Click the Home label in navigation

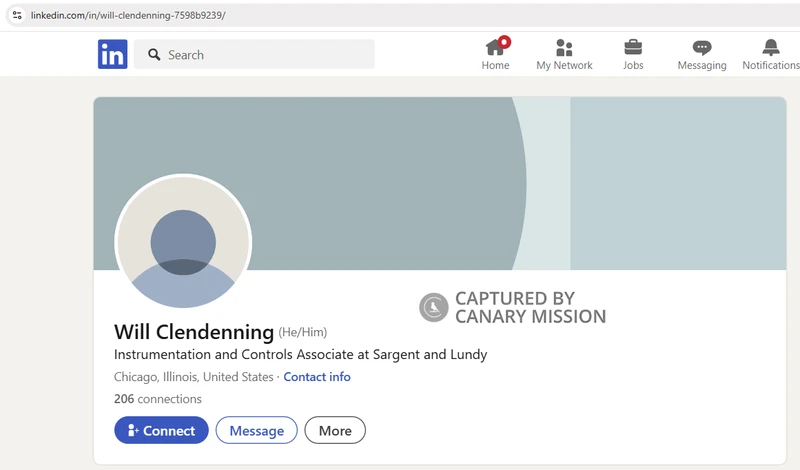[x=495, y=65]
